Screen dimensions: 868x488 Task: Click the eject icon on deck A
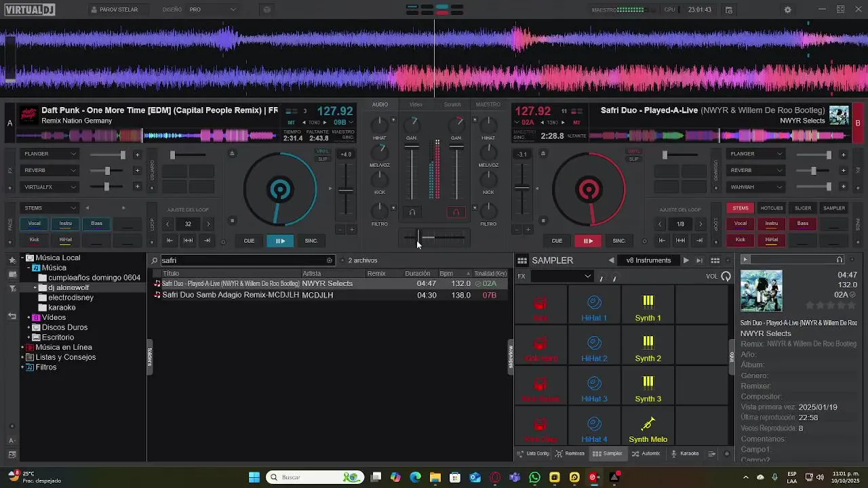click(x=232, y=153)
